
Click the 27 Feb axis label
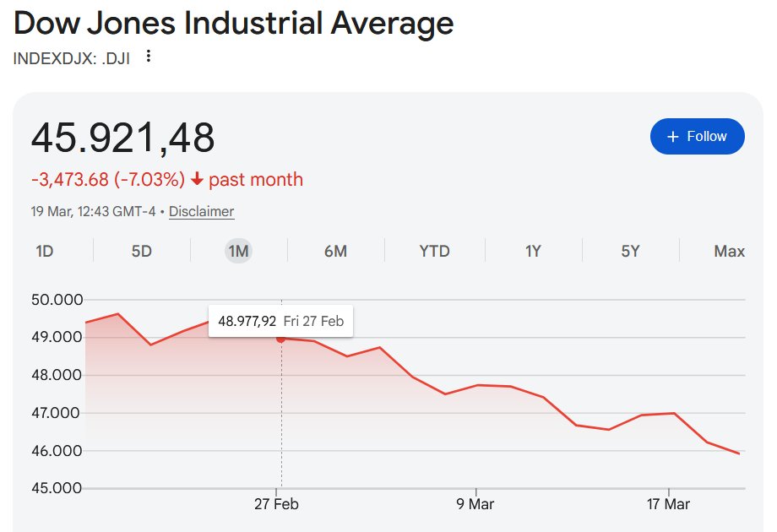[x=276, y=504]
